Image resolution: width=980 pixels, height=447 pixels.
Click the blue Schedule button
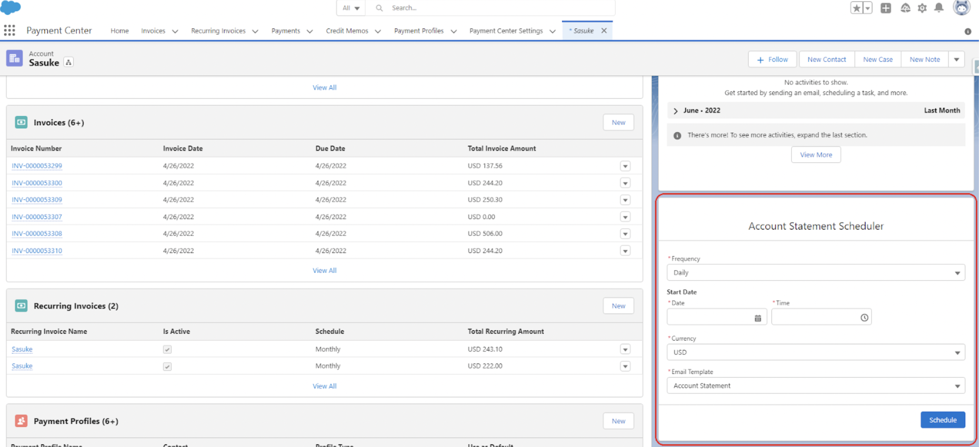[x=942, y=420]
